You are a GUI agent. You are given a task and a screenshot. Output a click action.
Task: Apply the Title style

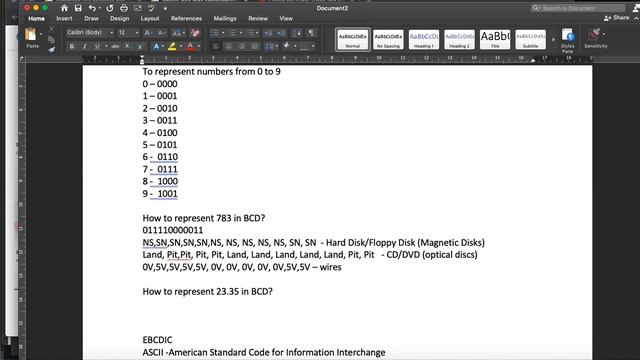click(495, 40)
